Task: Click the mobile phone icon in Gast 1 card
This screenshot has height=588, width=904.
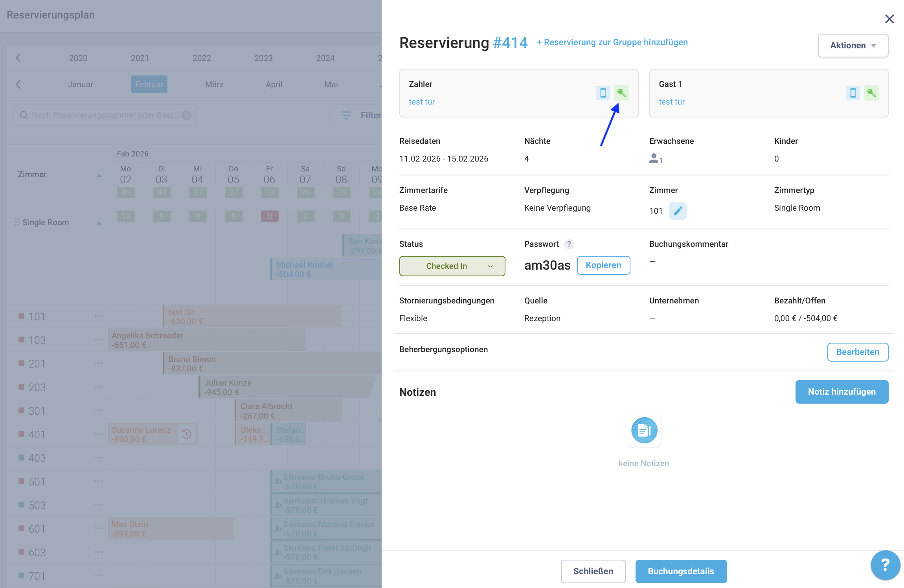Action: [853, 93]
